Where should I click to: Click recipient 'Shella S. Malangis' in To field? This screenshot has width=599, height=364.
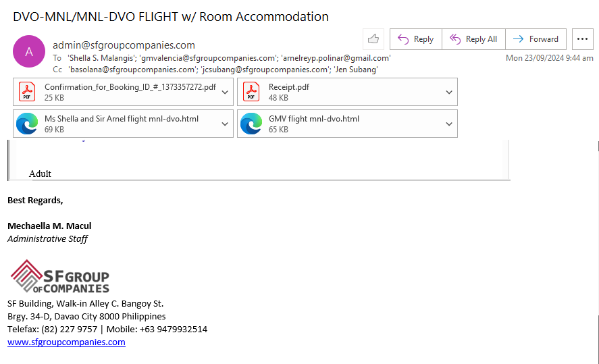[102, 58]
